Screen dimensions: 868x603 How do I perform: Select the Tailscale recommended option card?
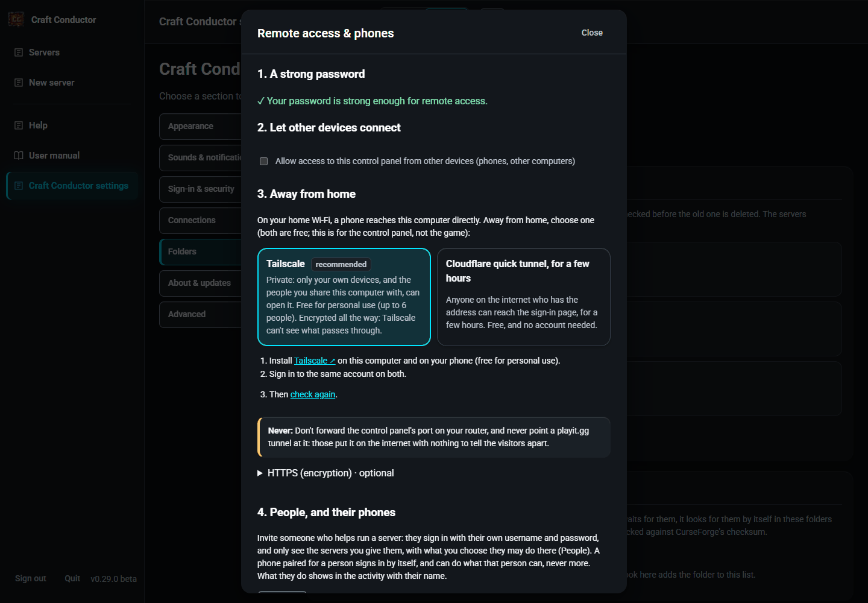(344, 297)
